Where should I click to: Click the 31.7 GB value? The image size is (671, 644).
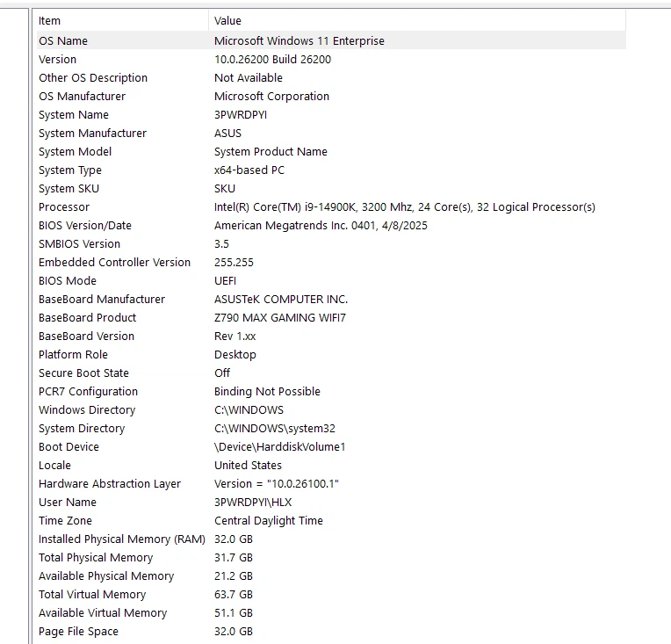click(x=234, y=558)
